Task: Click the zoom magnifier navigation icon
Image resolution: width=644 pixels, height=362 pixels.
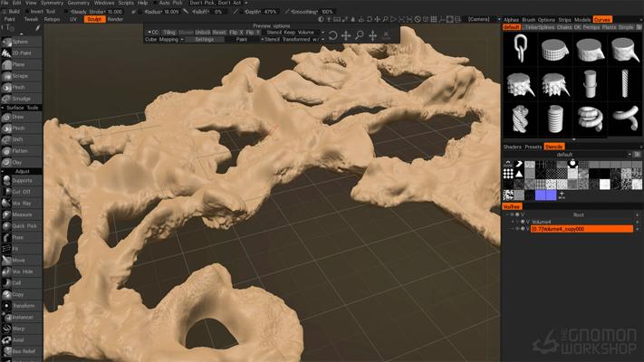Action: (360, 35)
